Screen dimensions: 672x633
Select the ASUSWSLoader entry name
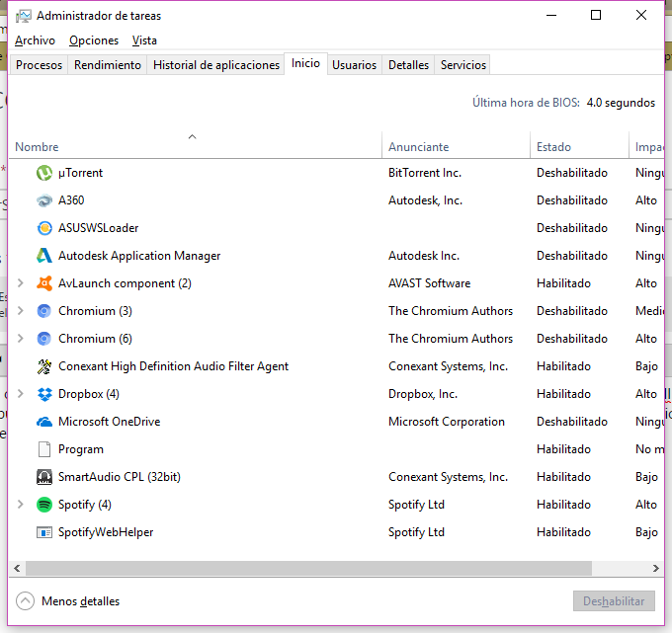[99, 228]
